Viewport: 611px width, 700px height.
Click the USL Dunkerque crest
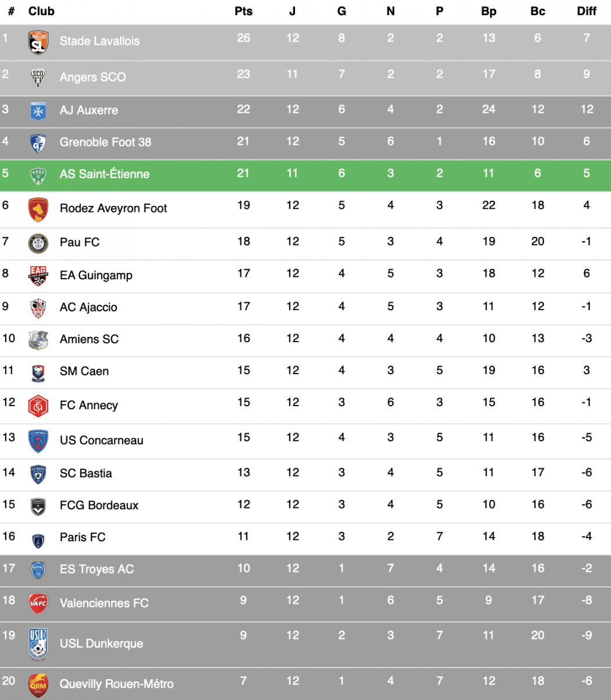[38, 644]
